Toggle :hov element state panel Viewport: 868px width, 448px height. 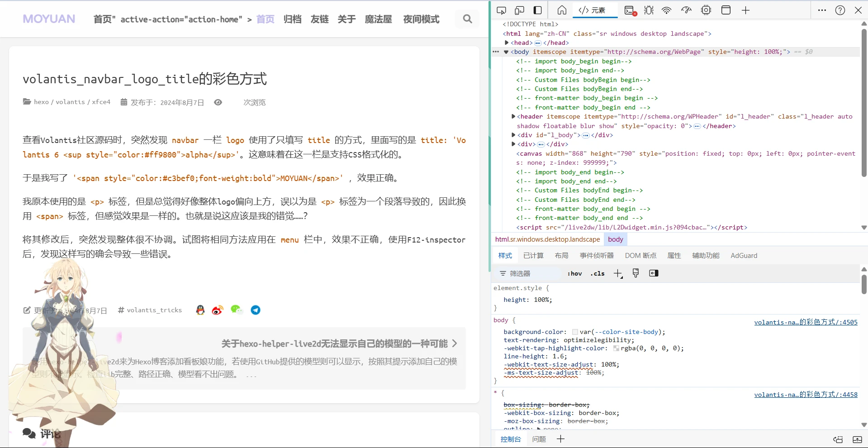(x=575, y=273)
